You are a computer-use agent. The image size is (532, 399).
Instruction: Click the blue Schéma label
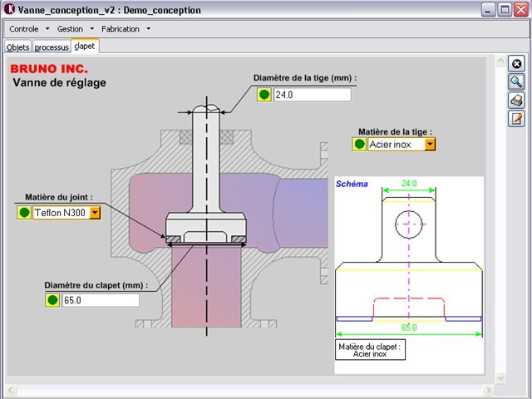point(352,184)
